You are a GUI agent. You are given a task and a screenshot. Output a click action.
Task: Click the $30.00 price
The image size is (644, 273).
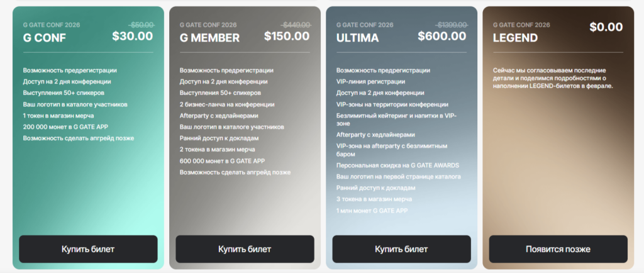132,36
